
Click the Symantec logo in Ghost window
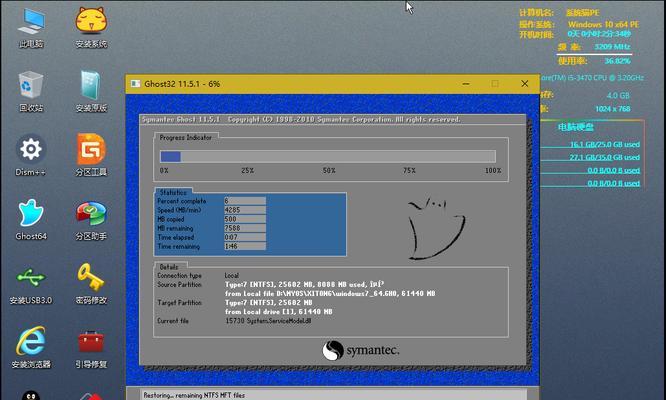click(x=361, y=350)
